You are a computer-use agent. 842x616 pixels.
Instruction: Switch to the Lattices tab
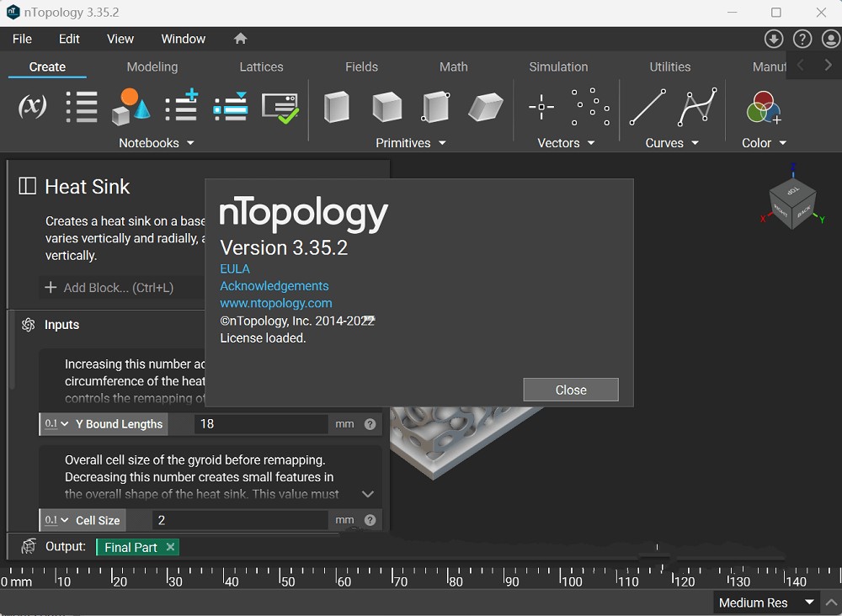coord(261,66)
